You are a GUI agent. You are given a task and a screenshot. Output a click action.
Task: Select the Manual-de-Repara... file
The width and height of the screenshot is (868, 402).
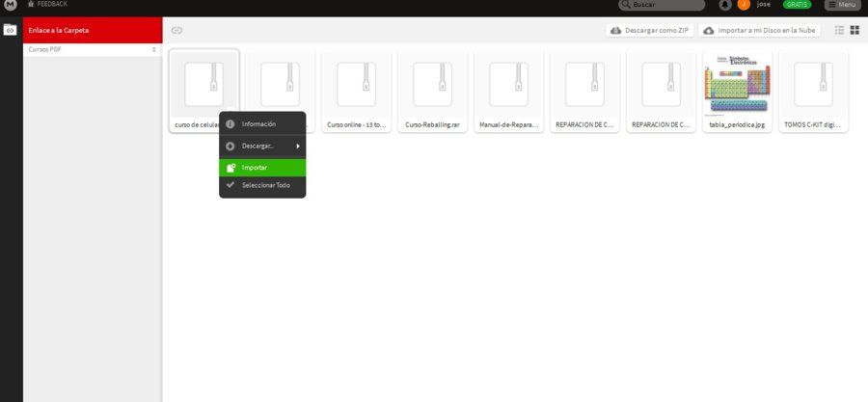tap(508, 92)
